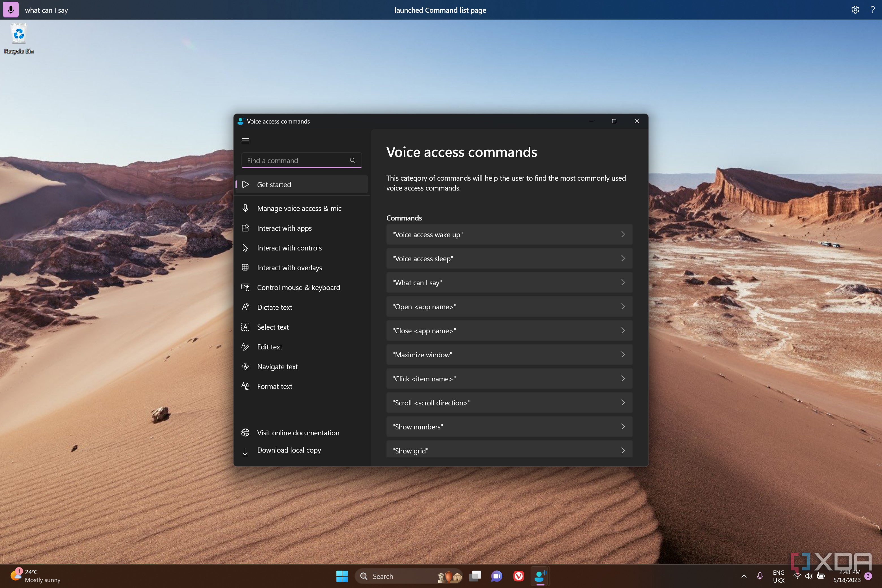Click the help question mark icon
882x588 pixels.
pos(873,9)
